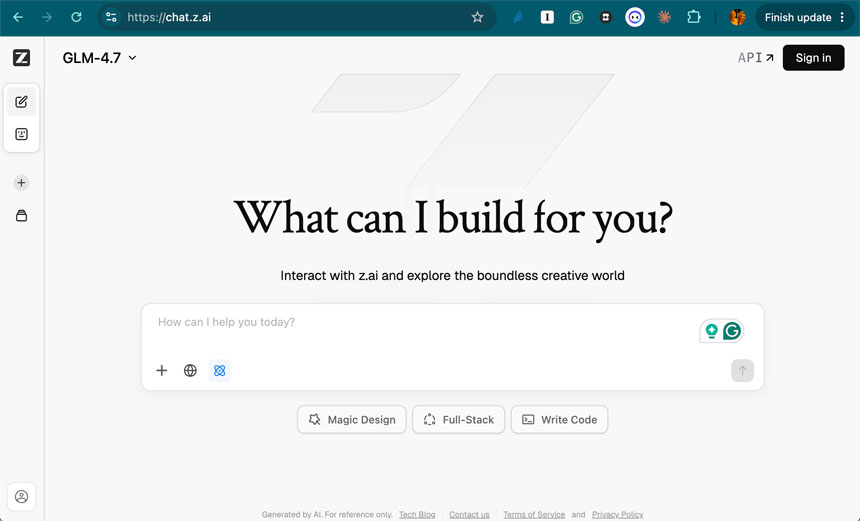This screenshot has height=521, width=860.
Task: Open the Privacy Policy link
Action: (x=618, y=514)
